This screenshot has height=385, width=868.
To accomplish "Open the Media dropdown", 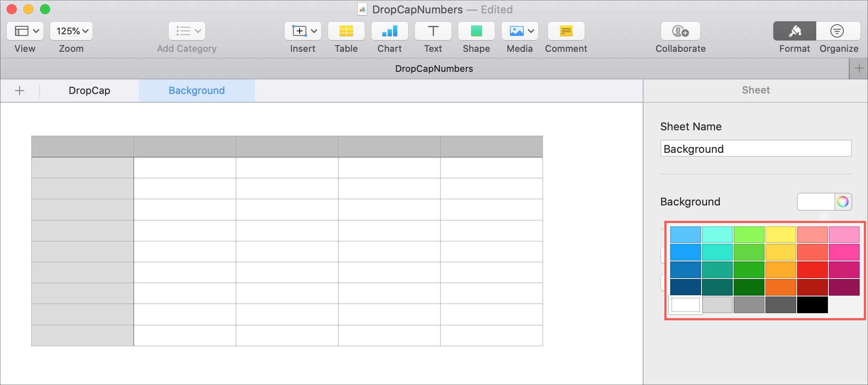I will click(x=520, y=31).
